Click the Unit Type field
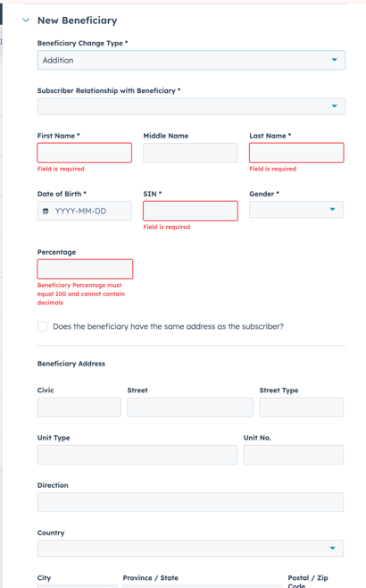Screen dimensions: 366x588 tap(137, 455)
